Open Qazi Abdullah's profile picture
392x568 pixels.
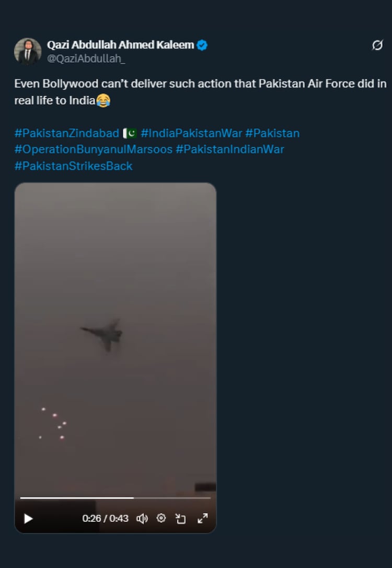[28, 51]
